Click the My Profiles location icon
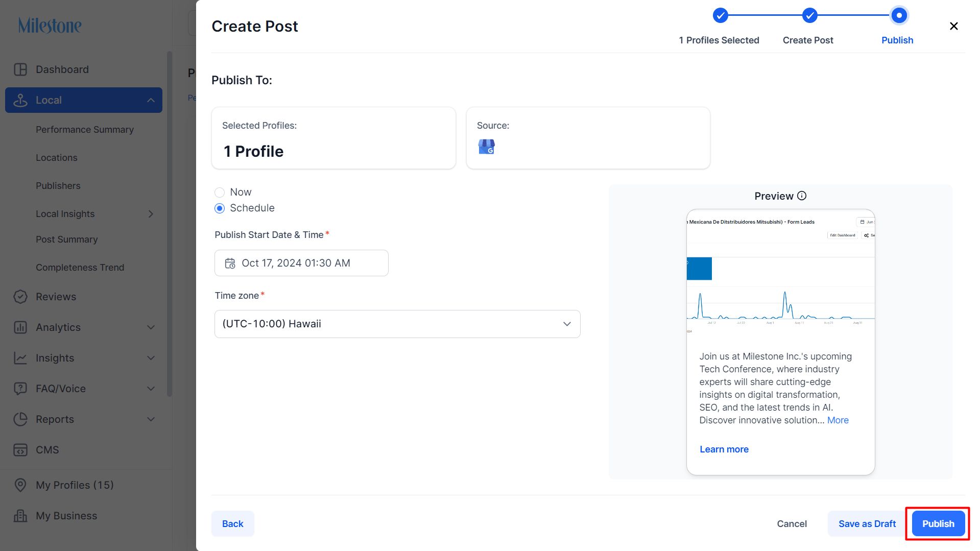Image resolution: width=980 pixels, height=551 pixels. (x=20, y=485)
